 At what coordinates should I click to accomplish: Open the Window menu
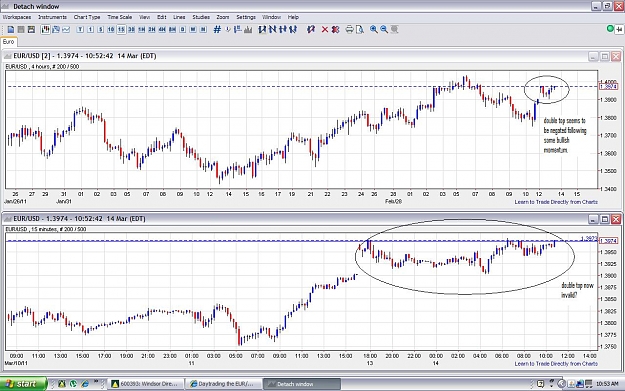pos(271,17)
